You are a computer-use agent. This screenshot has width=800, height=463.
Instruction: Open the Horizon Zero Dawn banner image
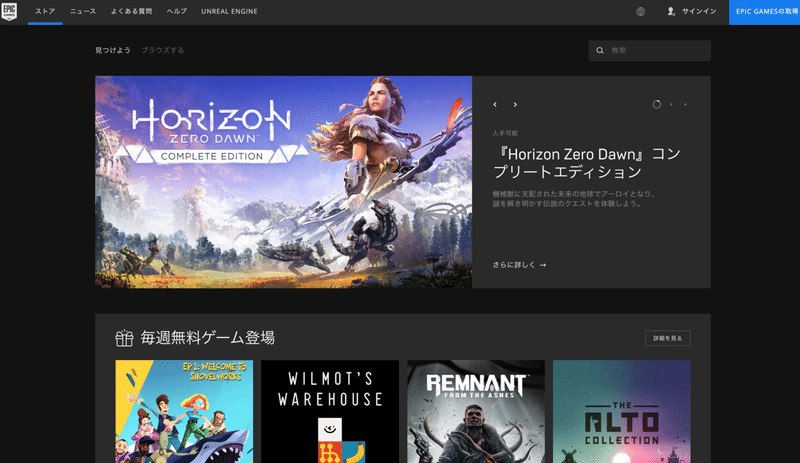[283, 182]
